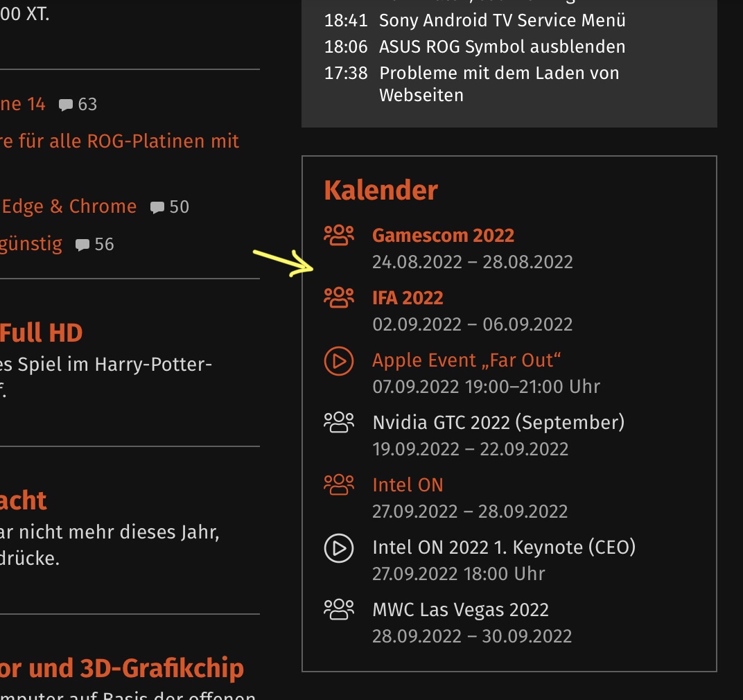The height and width of the screenshot is (700, 743).
Task: Open article link ending in Edge & Chrome
Action: [x=68, y=207]
